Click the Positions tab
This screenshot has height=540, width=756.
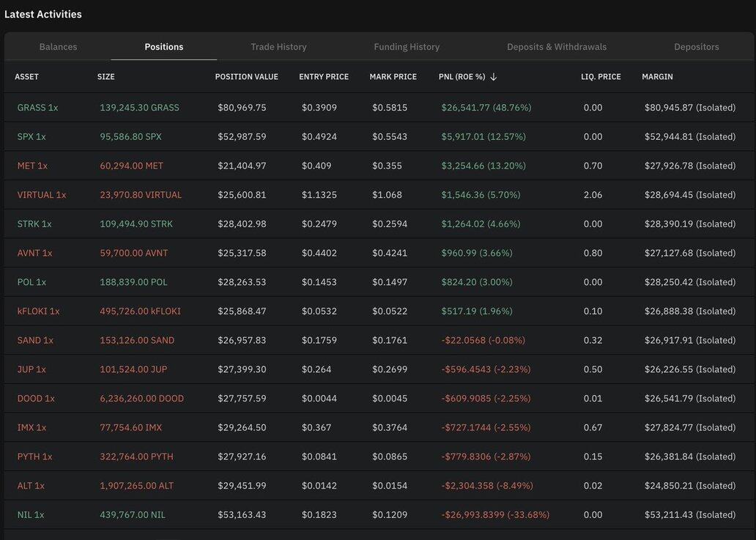164,47
